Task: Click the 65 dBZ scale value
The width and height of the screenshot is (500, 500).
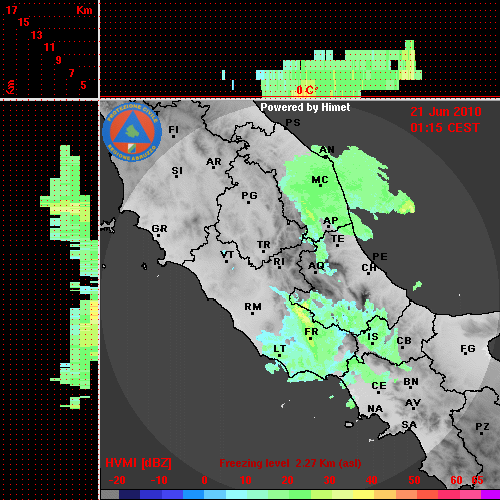Action: tap(477, 480)
